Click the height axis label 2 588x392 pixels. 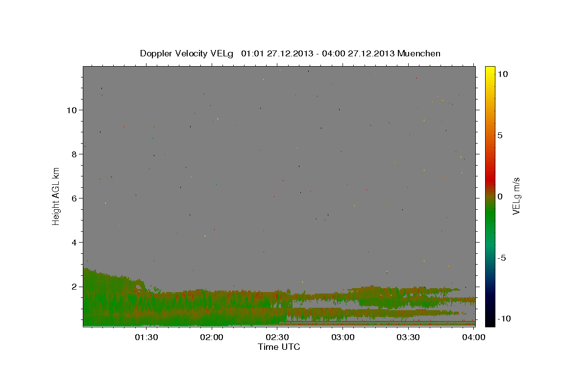(75, 287)
